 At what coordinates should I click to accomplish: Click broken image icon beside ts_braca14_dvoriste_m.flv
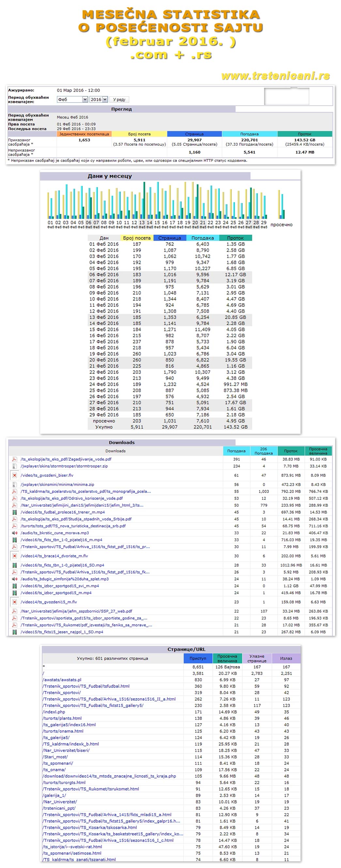(x=14, y=556)
